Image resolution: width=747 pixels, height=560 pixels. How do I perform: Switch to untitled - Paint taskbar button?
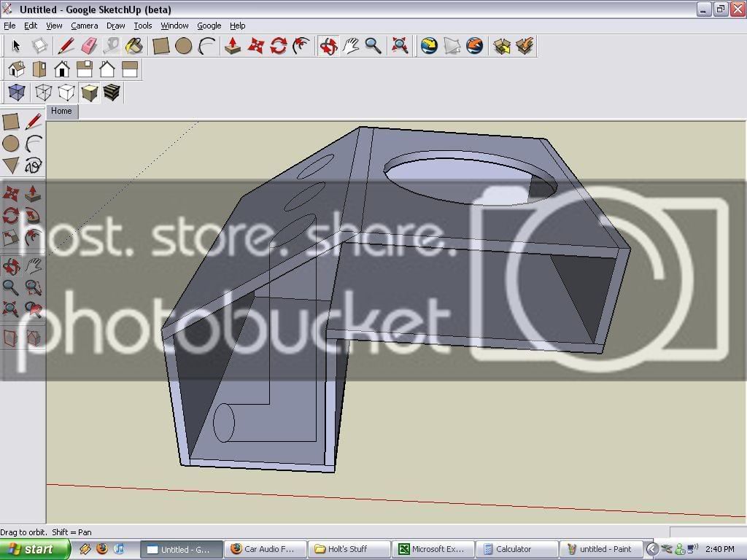click(x=600, y=549)
